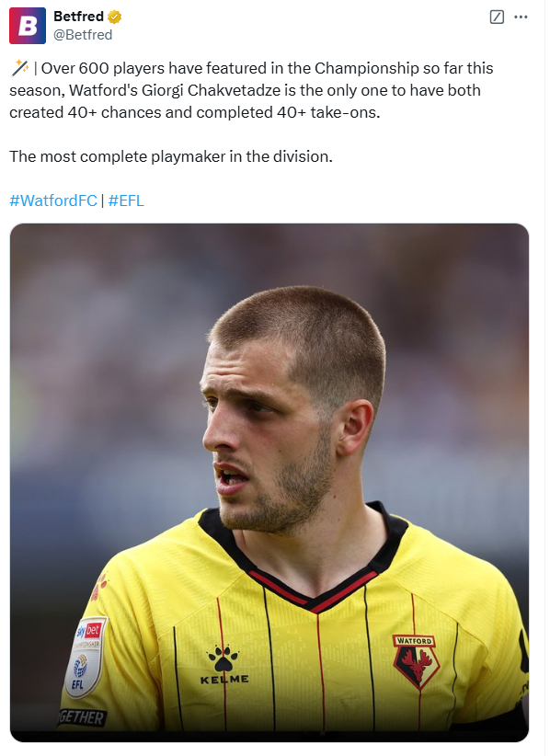This screenshot has height=756, width=550.
Task: Click the Betfred display name
Action: click(78, 17)
